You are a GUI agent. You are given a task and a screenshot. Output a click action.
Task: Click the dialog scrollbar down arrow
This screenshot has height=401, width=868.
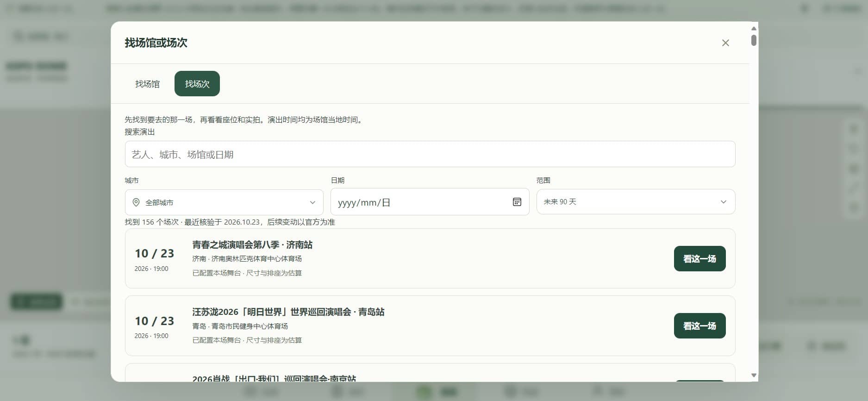pos(754,376)
